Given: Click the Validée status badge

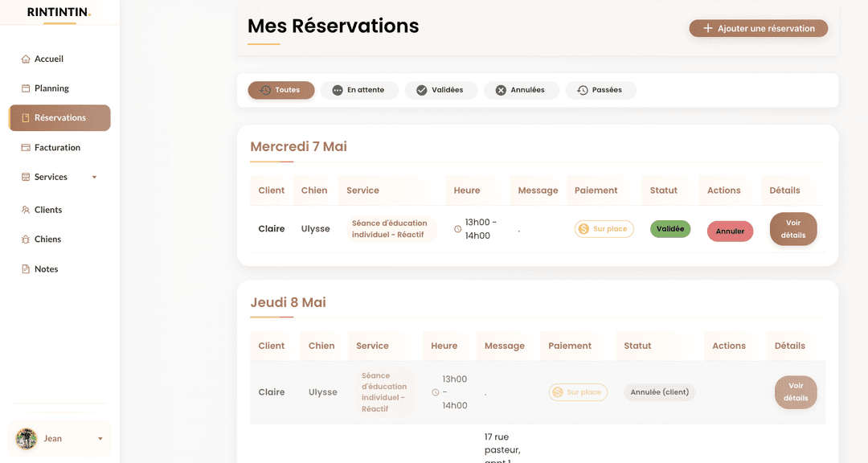Looking at the screenshot, I should click(670, 229).
